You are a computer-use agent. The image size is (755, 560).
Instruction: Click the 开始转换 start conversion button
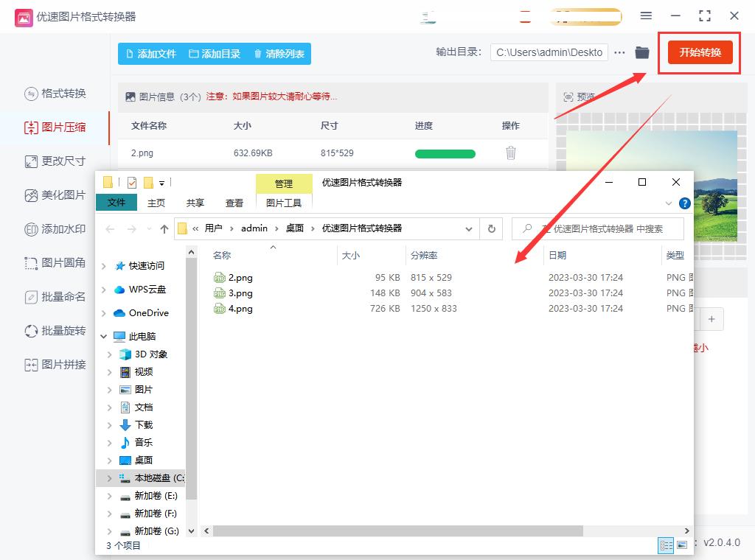click(x=699, y=52)
